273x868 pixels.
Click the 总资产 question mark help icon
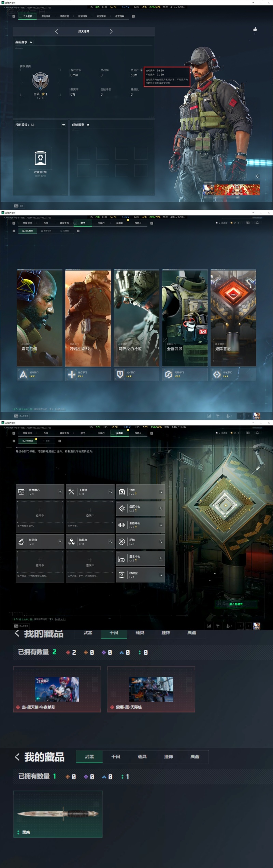click(141, 70)
